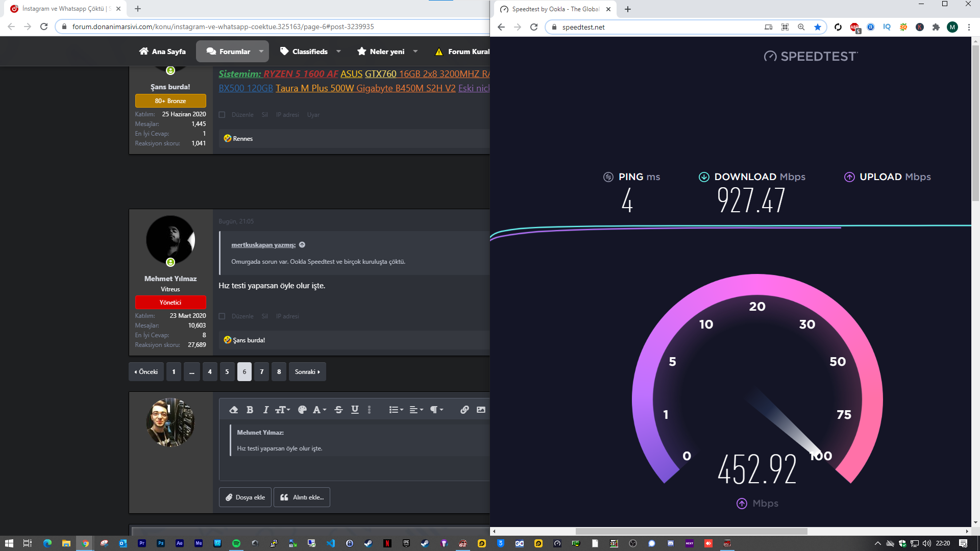Open the text color palette icon
980x551 pixels.
click(302, 410)
